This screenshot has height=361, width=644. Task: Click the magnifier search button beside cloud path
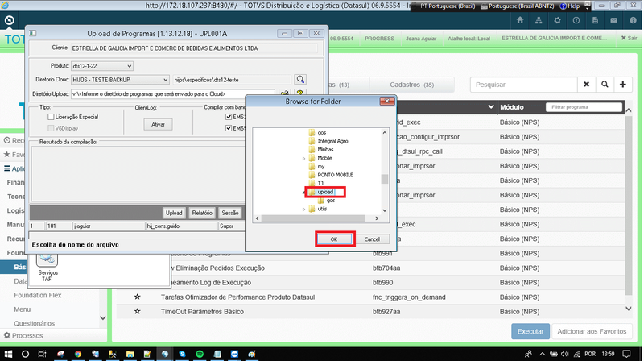point(300,79)
